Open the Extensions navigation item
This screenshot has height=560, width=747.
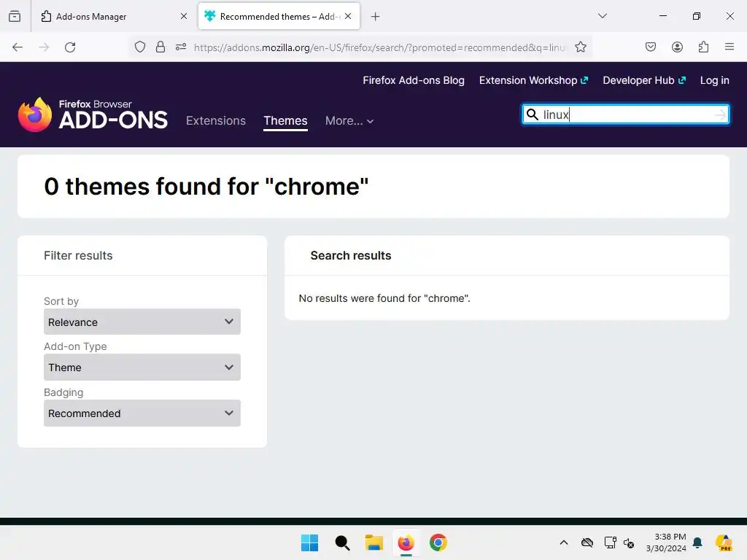(x=216, y=120)
